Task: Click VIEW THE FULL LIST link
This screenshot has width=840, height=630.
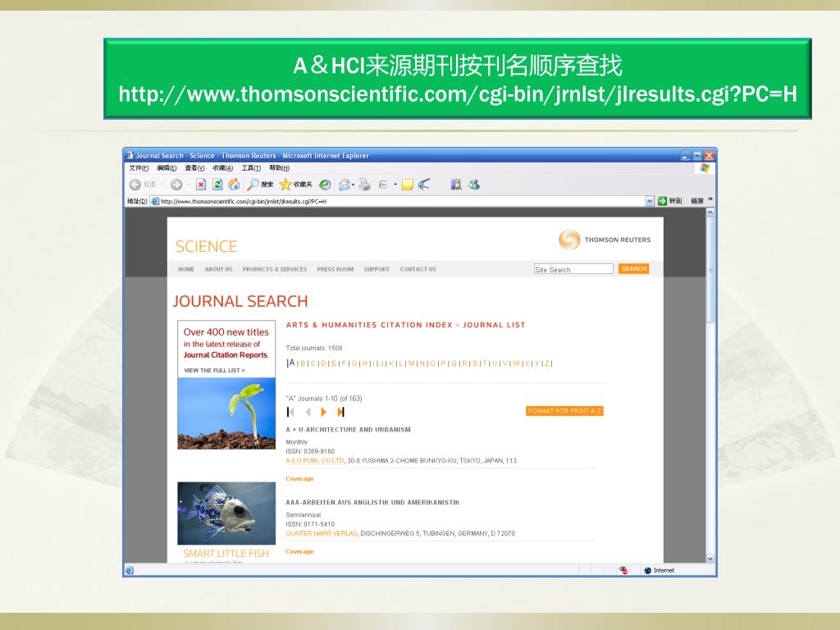Action: (x=214, y=371)
